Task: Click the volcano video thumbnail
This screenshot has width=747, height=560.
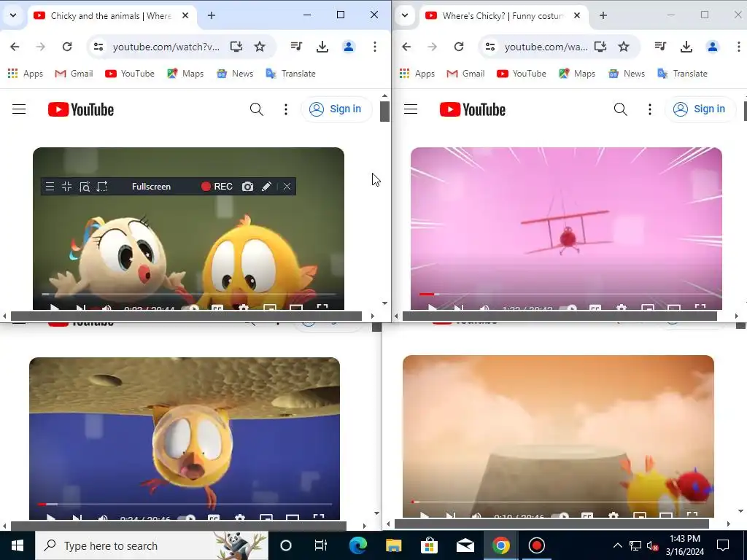Action: (558, 436)
